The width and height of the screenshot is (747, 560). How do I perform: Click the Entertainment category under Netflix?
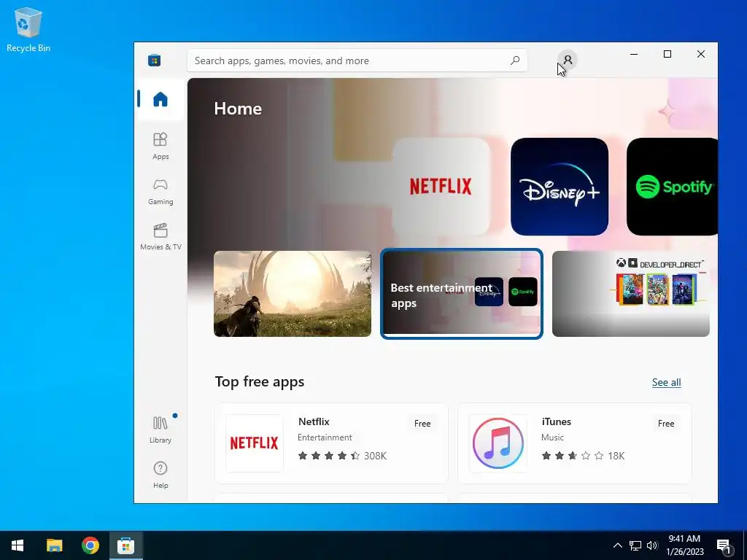coord(325,437)
